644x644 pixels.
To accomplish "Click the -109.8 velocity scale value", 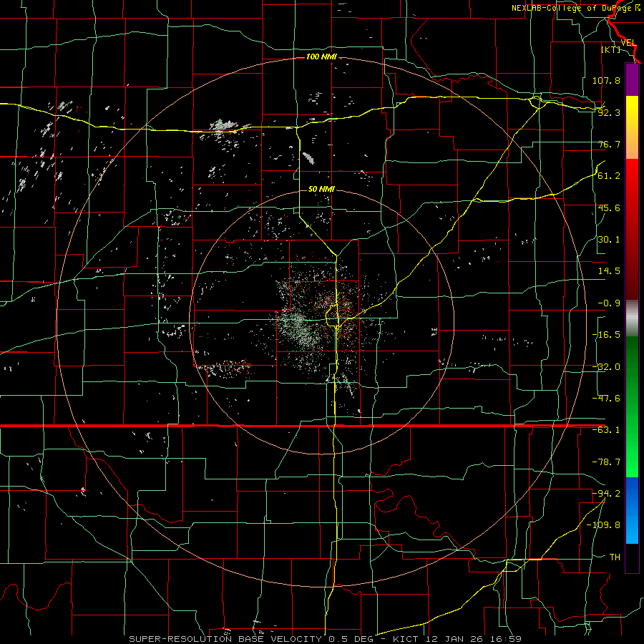I will (x=603, y=525).
